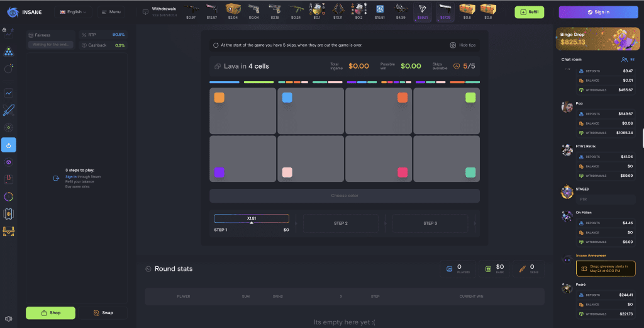Open the color wheel game icon in sidebar

click(9, 197)
